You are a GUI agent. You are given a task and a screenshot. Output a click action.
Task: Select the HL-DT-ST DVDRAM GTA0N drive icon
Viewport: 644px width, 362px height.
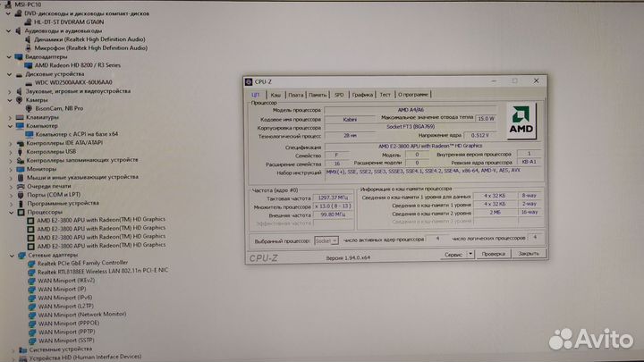pyautogui.click(x=28, y=22)
